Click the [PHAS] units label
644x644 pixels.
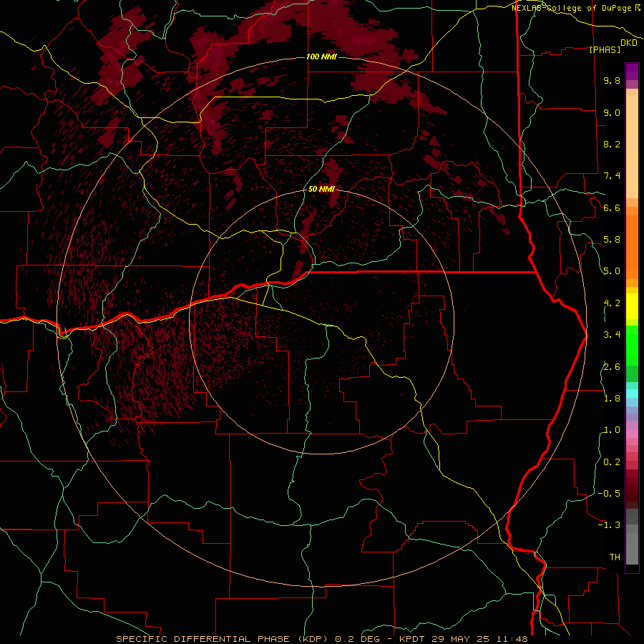[605, 50]
